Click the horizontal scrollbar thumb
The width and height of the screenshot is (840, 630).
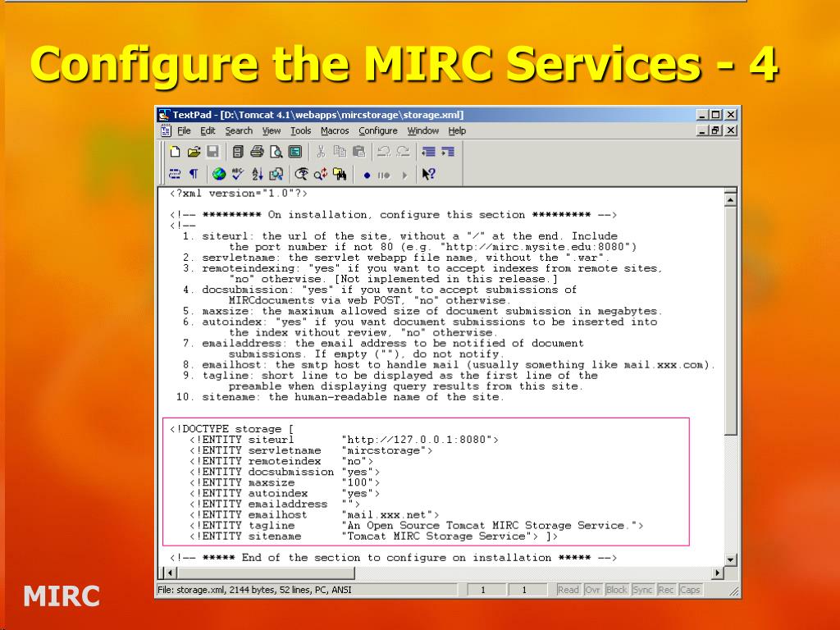[265, 573]
